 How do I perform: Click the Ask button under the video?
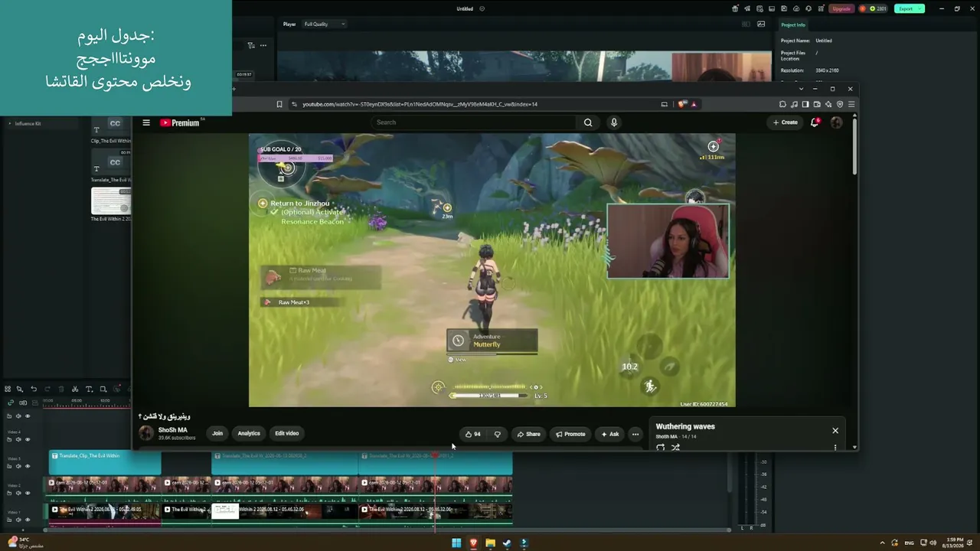pyautogui.click(x=610, y=434)
